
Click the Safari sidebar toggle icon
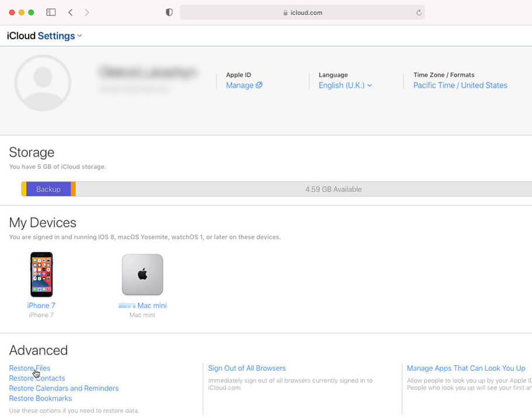[x=51, y=12]
